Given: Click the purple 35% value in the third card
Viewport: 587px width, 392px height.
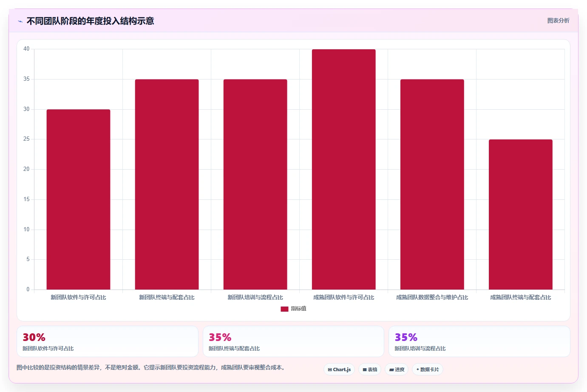Looking at the screenshot, I should pyautogui.click(x=406, y=337).
